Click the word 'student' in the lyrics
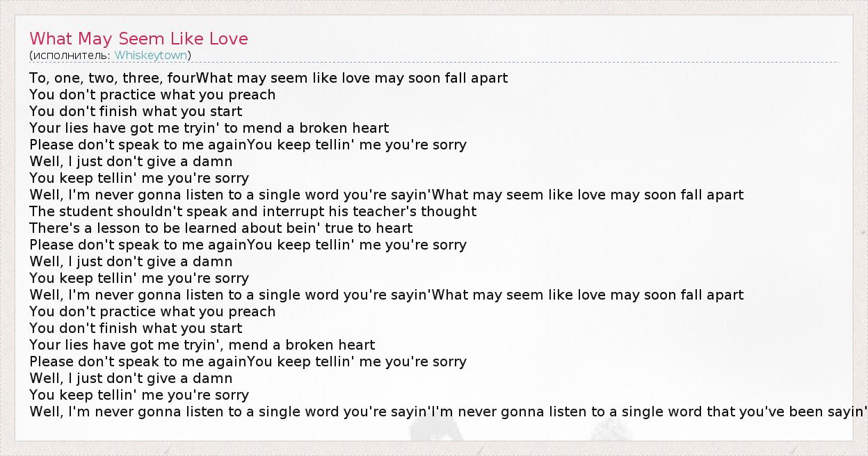 (84, 211)
